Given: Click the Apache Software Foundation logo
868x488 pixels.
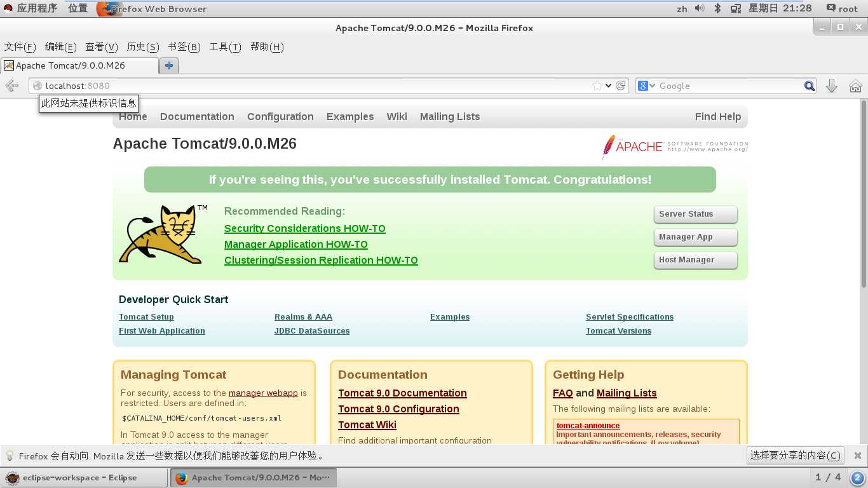Looking at the screenshot, I should [x=675, y=147].
